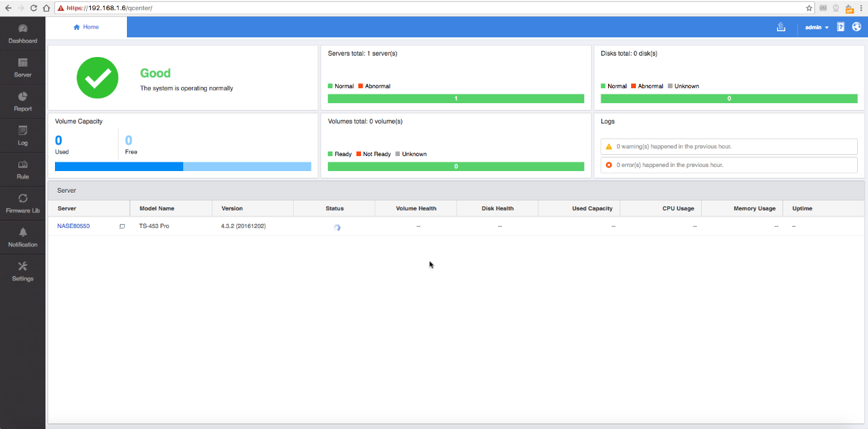868x429 pixels.
Task: Click the globe language icon
Action: 856,27
